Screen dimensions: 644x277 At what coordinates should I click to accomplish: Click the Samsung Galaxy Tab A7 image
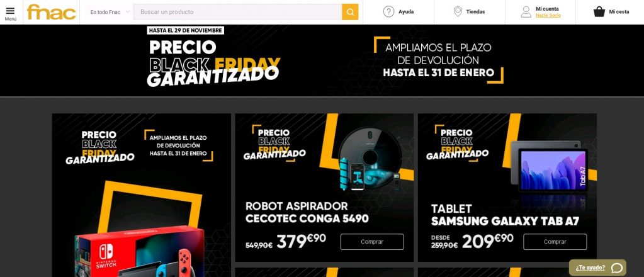pyautogui.click(x=550, y=166)
